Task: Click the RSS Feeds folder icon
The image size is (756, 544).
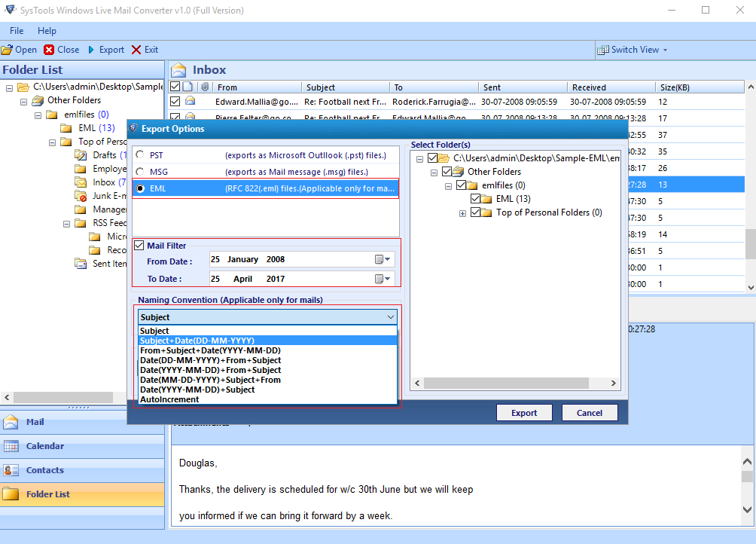Action: 81,223
